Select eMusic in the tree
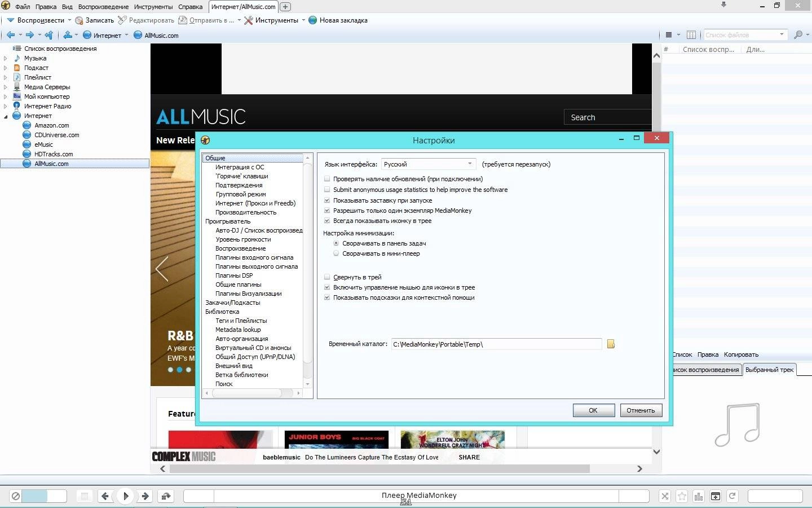Screen dimensions: 812x508 pyautogui.click(x=43, y=144)
